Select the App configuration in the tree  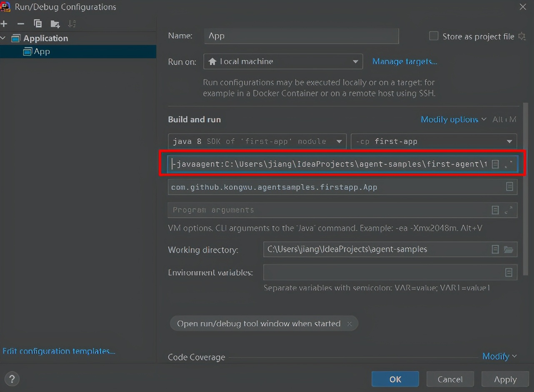42,52
